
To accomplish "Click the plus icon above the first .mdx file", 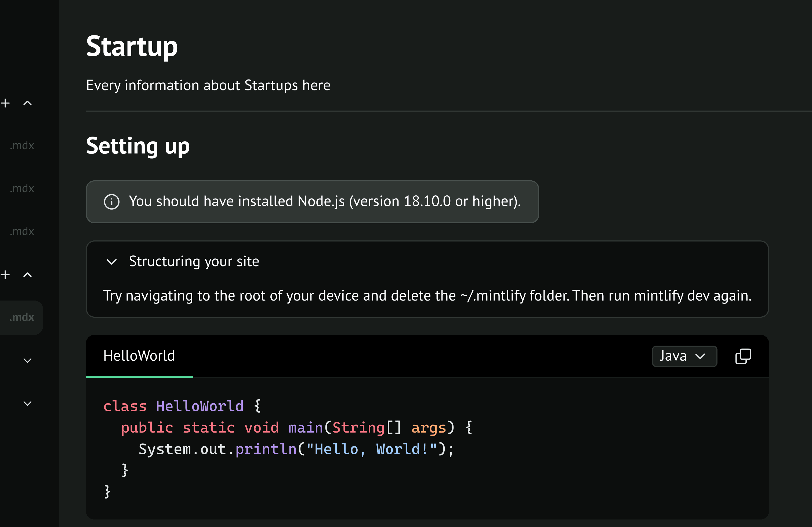I will point(5,103).
